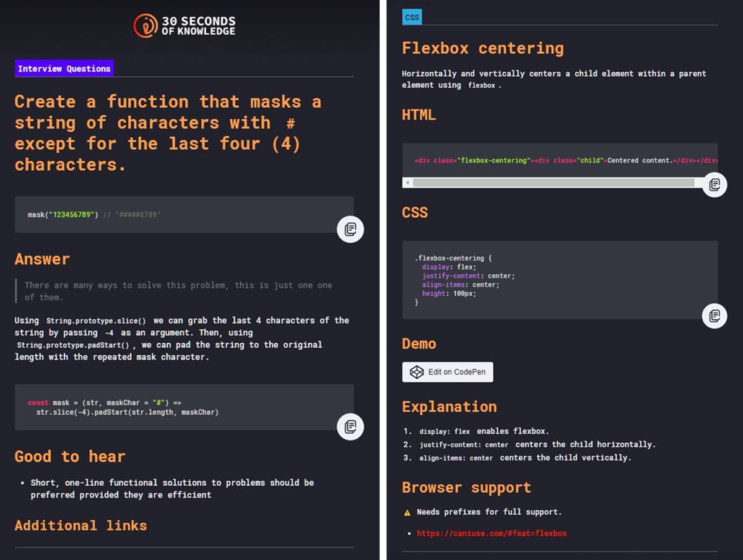743x560 pixels.
Task: Click the .flexbox-centering CSS code block
Action: (560, 280)
